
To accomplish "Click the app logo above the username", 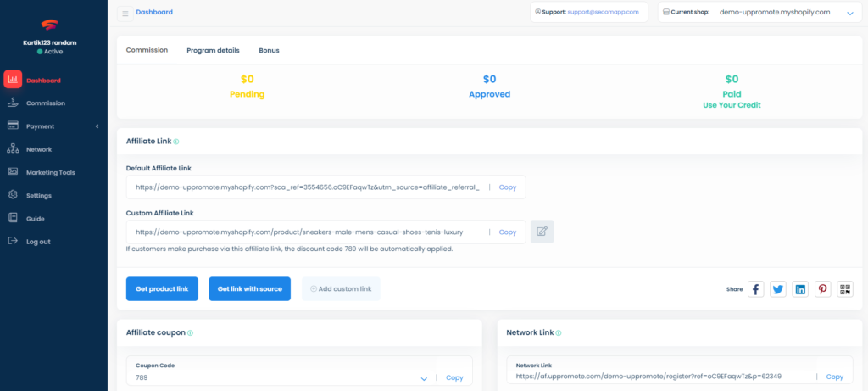I will pos(50,25).
